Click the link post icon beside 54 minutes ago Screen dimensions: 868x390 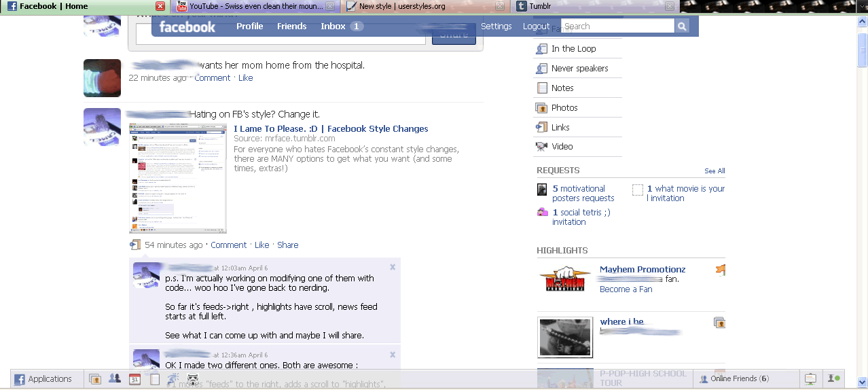(135, 245)
